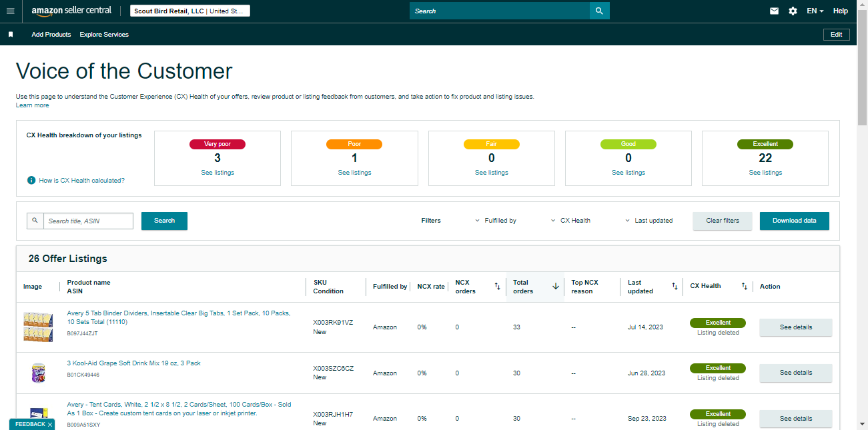Image resolution: width=868 pixels, height=430 pixels.
Task: Open Avery 5 Tab Binder Dividers product link
Action: (179, 317)
